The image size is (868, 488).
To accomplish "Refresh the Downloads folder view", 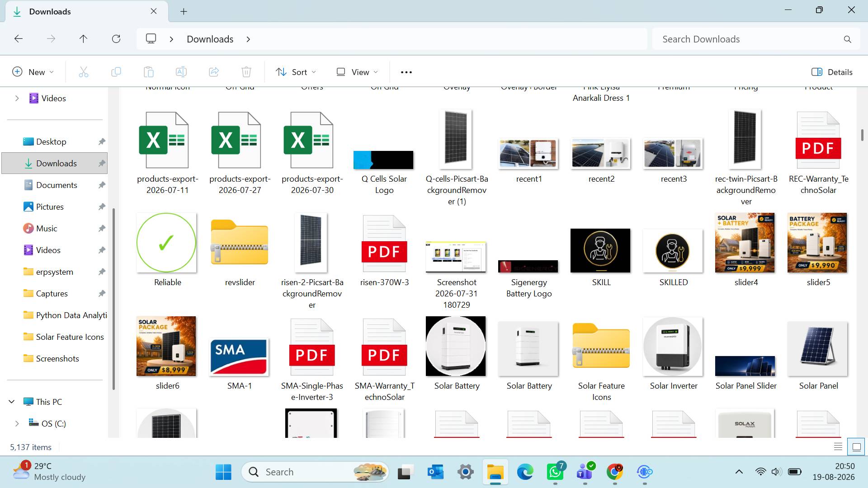I will point(116,39).
